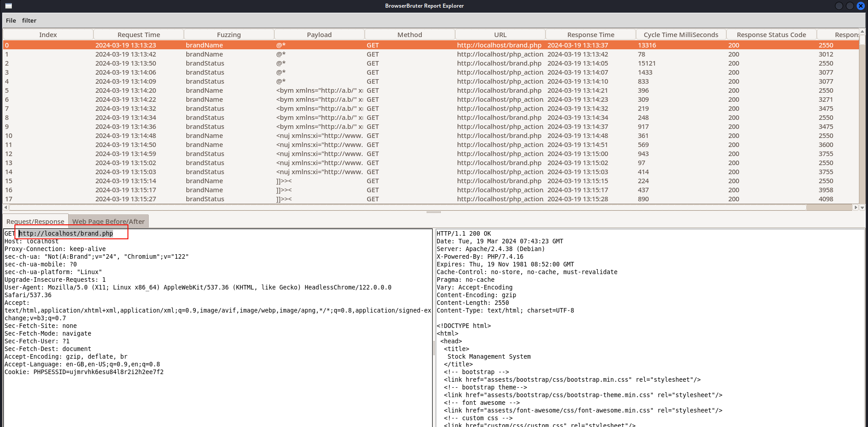Open the File menu
Image resolution: width=868 pixels, height=427 pixels.
tap(11, 20)
